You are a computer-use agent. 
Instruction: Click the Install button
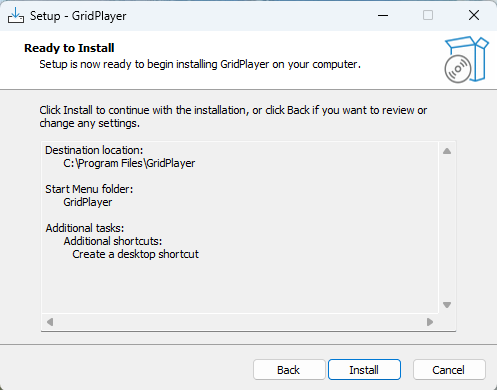click(x=364, y=370)
